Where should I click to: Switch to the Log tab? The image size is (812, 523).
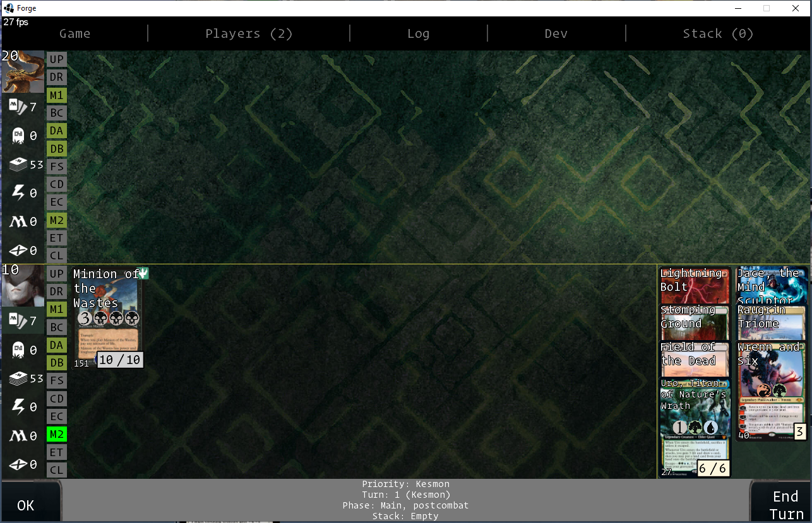(418, 33)
